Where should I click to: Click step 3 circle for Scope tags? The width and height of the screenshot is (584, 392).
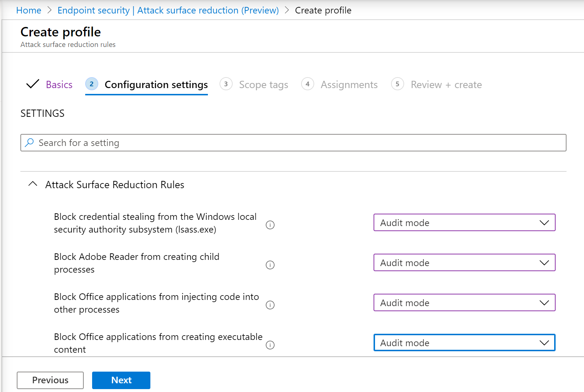226,84
